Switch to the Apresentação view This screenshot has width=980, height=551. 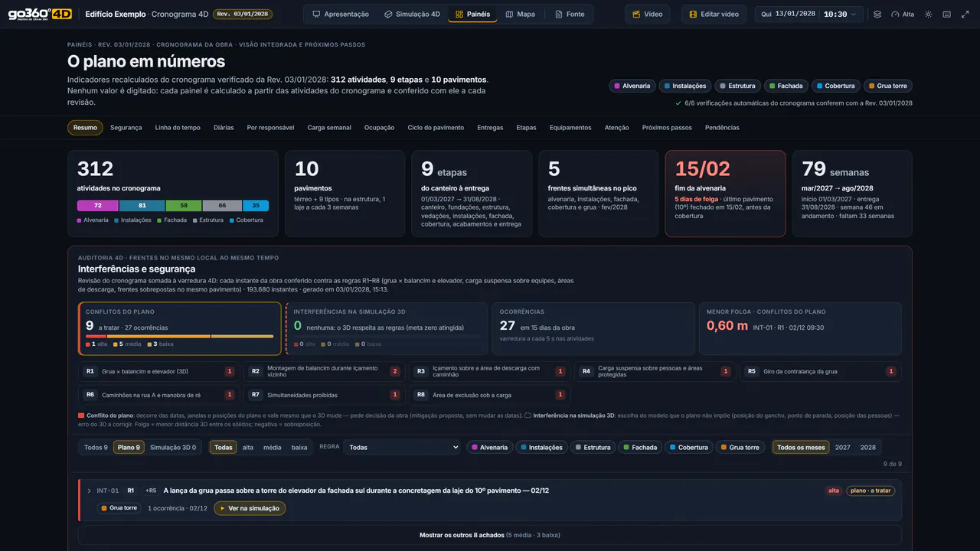(x=341, y=14)
